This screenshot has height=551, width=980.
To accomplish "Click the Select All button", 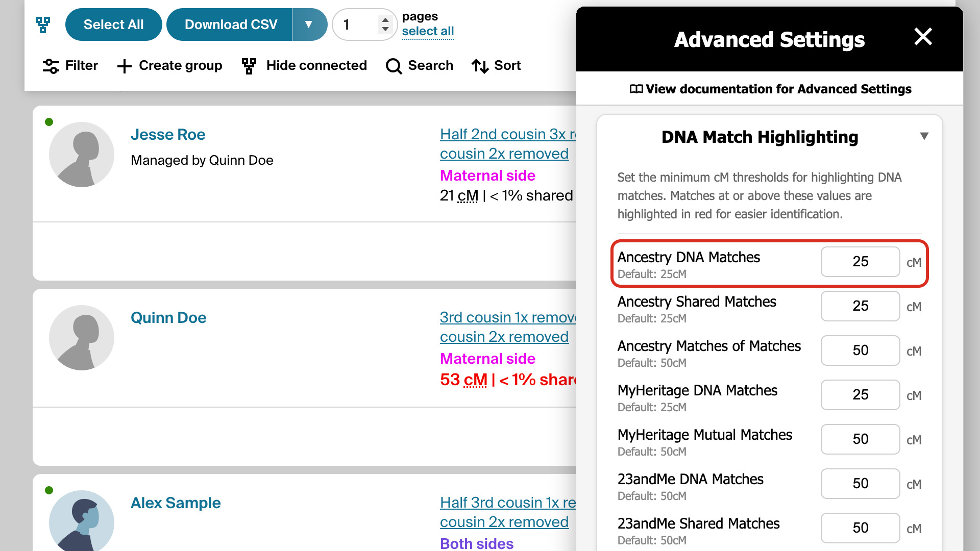I will click(x=113, y=24).
